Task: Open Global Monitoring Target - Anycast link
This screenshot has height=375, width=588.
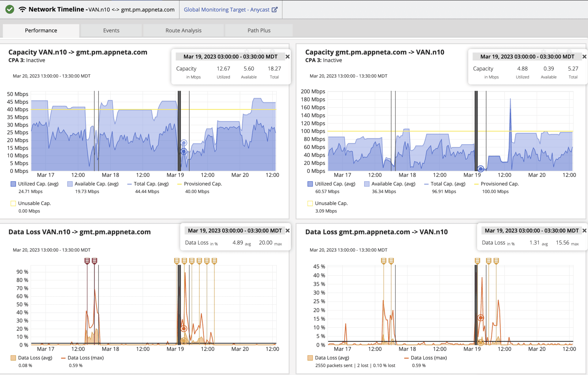Action: (227, 10)
